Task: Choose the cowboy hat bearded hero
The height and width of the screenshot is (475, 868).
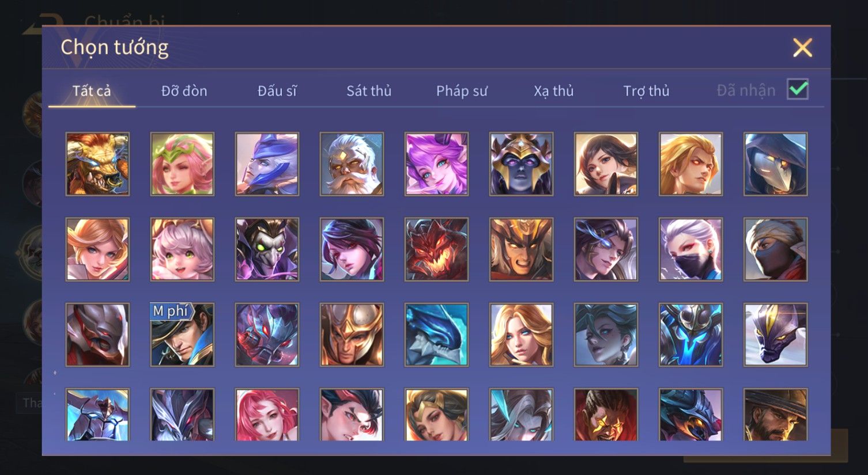Action: click(775, 415)
